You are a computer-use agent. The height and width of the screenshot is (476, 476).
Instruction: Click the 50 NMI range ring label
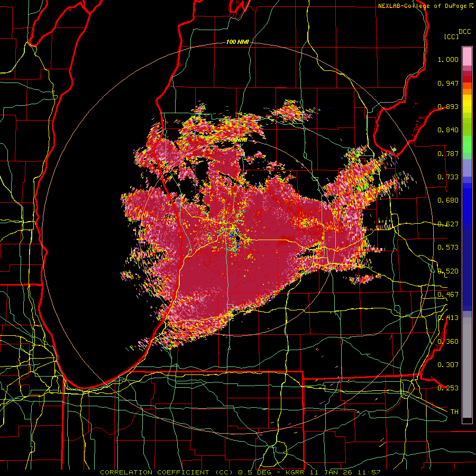coord(237,140)
